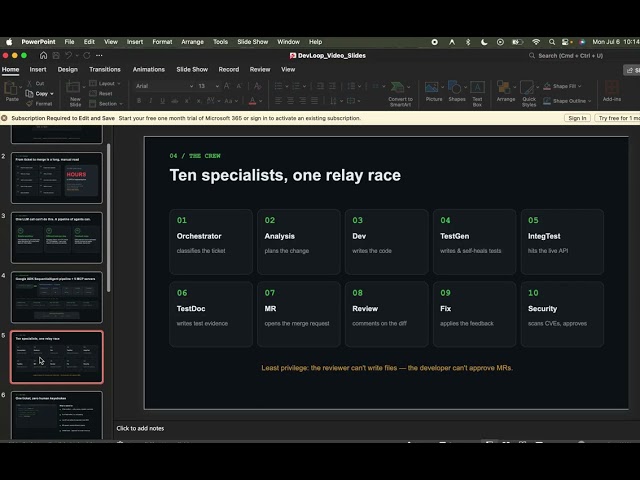Click the Arrange icon
The width and height of the screenshot is (640, 480).
(503, 87)
